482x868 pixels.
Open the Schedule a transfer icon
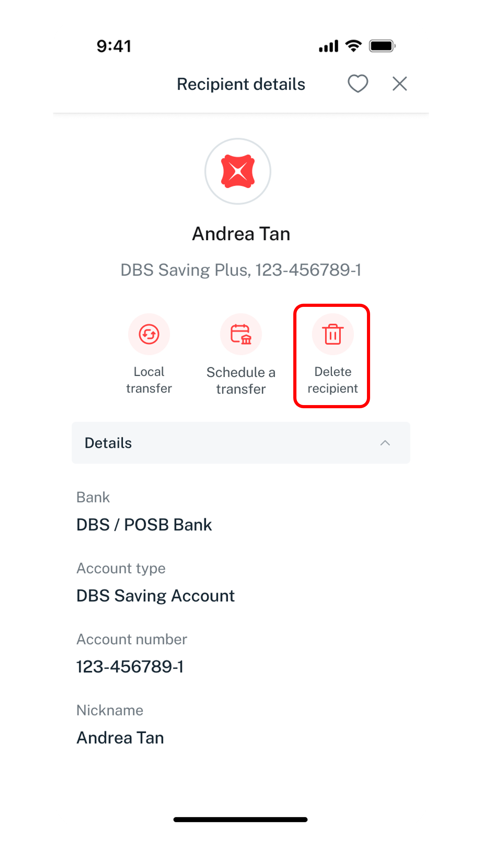[241, 334]
